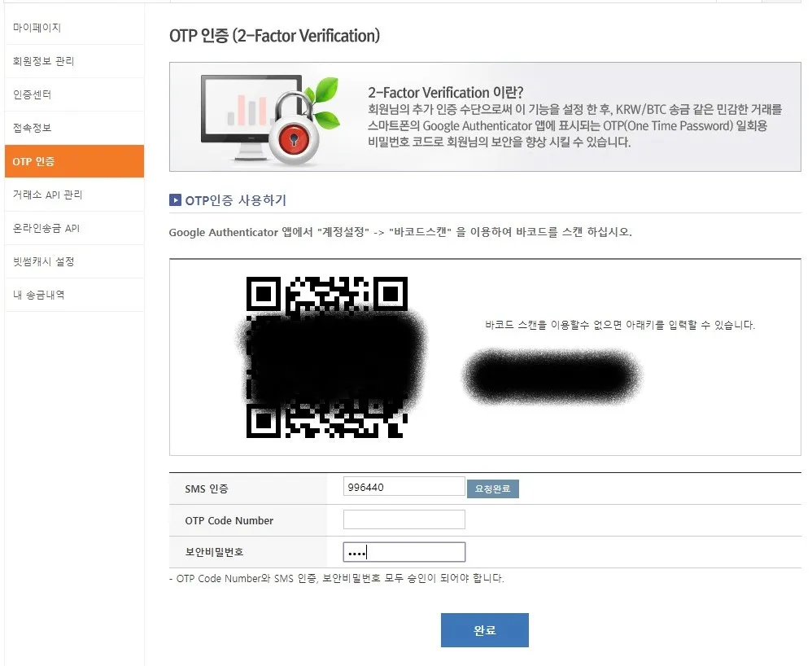This screenshot has width=812, height=666.
Task: Click the 보안비밀번호 password field
Action: pyautogui.click(x=404, y=552)
